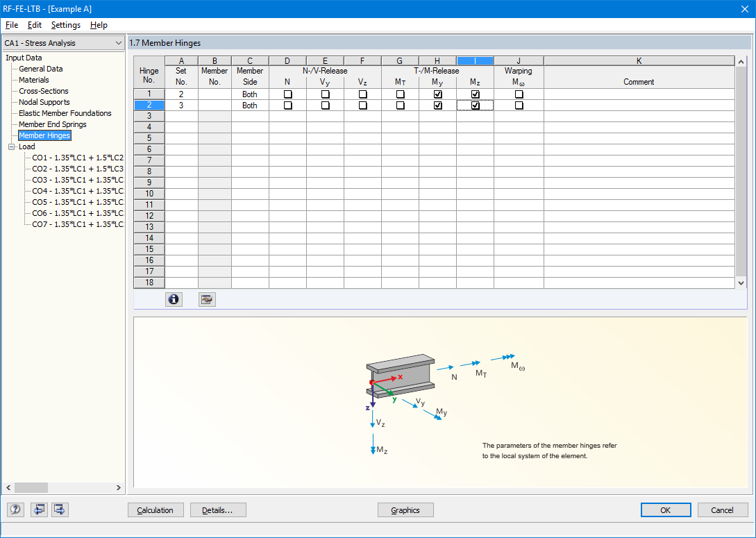
Task: Click Set No. cell of hinge 1
Action: pos(181,94)
